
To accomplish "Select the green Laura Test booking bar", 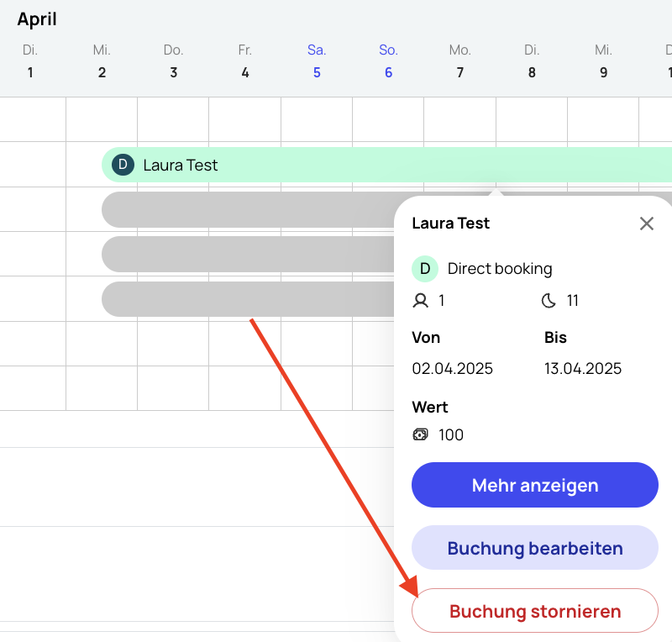I will click(x=386, y=165).
